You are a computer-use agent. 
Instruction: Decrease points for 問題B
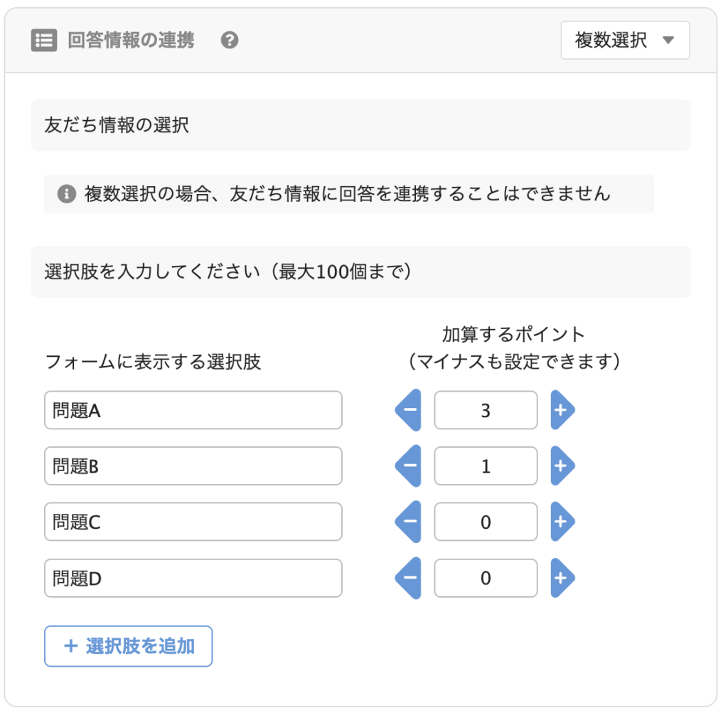(408, 466)
